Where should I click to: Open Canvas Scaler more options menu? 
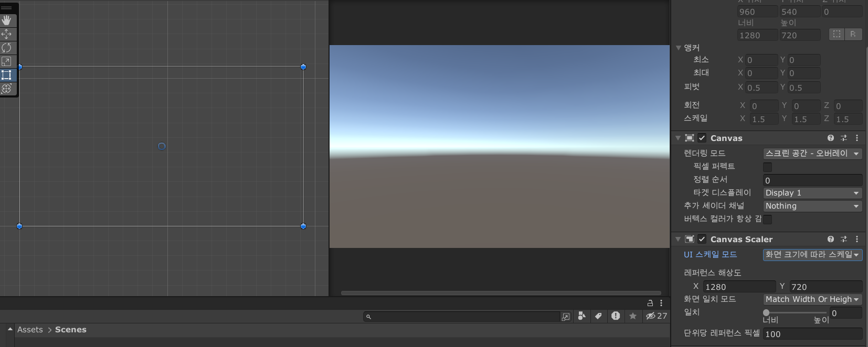pos(857,239)
